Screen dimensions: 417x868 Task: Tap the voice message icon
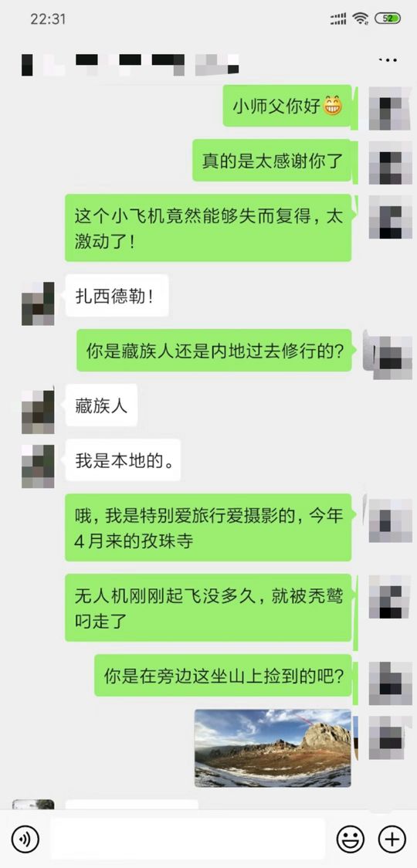coord(25,839)
